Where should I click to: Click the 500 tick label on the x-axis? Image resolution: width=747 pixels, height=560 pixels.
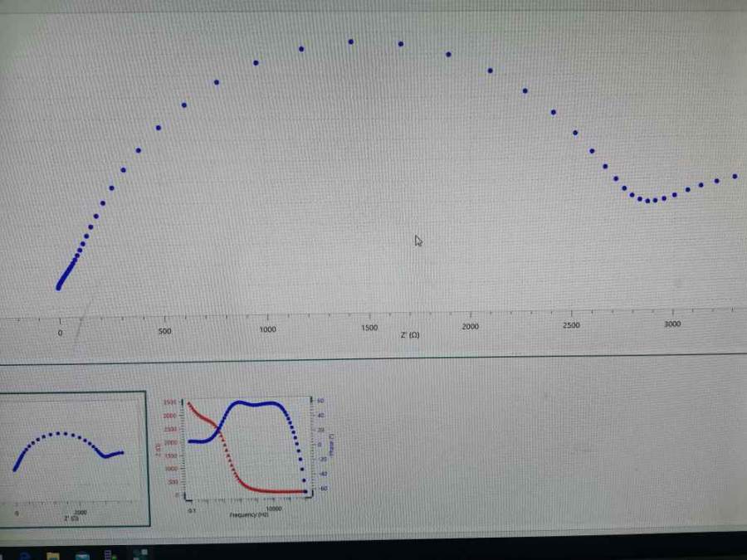coord(164,331)
